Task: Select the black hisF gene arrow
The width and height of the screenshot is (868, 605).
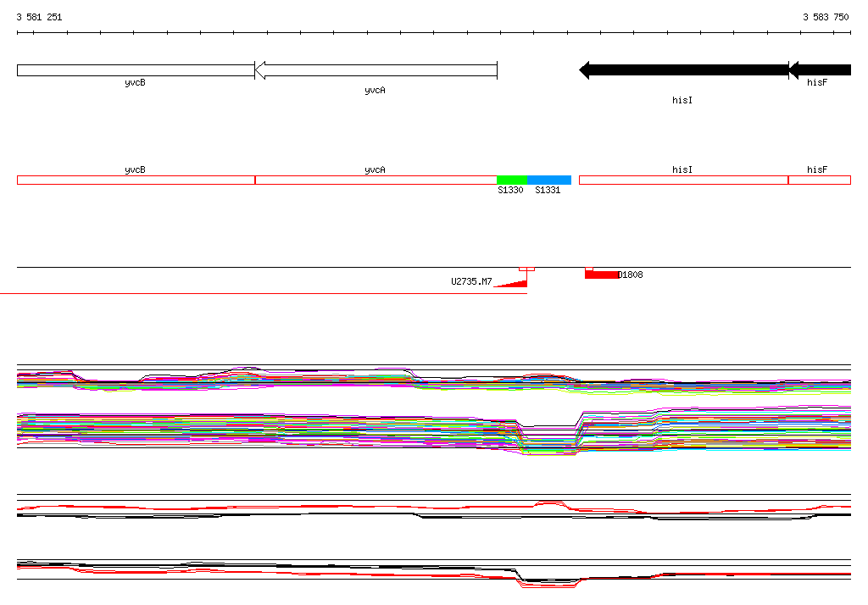Action: [x=820, y=70]
